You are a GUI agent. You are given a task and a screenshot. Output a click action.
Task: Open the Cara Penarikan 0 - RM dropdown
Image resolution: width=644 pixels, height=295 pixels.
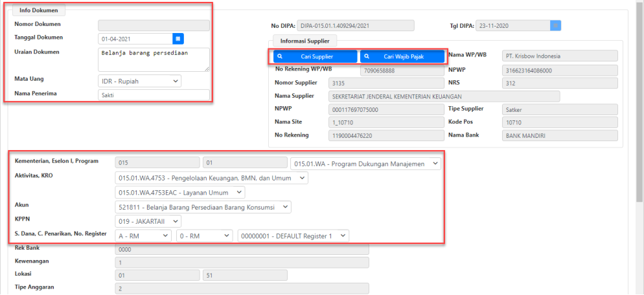tap(204, 236)
